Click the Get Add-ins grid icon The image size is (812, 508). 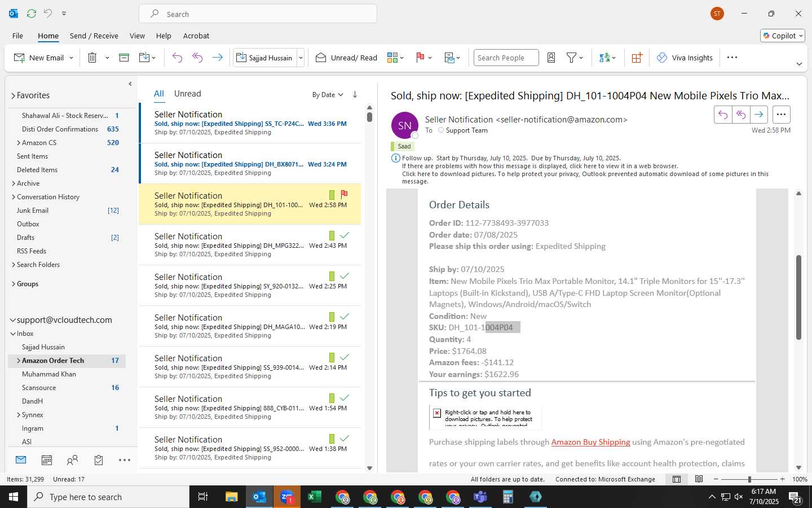pyautogui.click(x=637, y=58)
